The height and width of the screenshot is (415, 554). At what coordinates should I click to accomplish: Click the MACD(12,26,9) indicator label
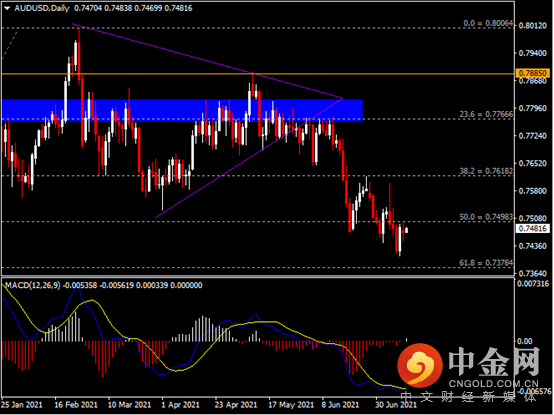[x=33, y=285]
